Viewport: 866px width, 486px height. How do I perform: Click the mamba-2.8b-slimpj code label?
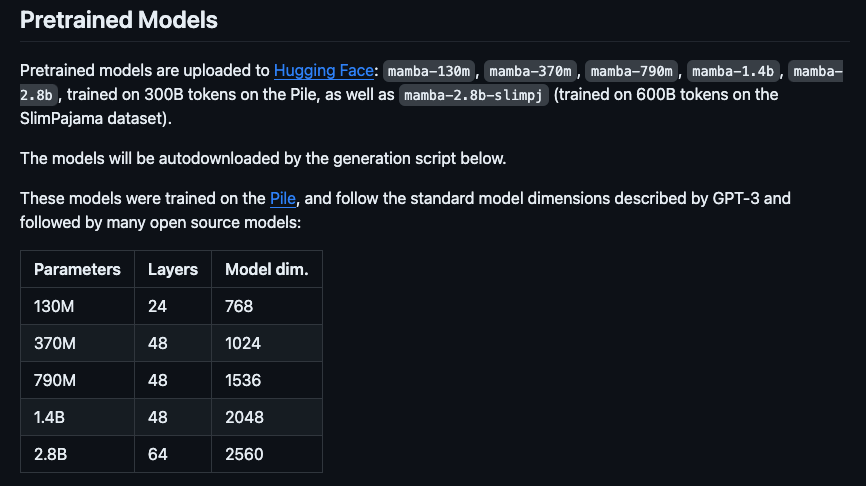pos(473,95)
